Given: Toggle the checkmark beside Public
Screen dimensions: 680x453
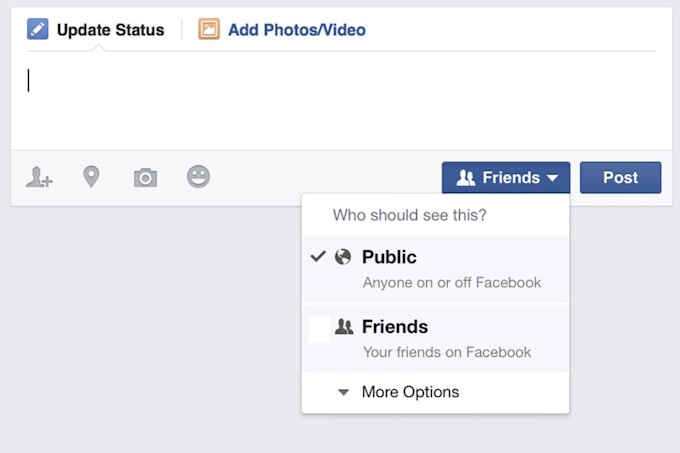Looking at the screenshot, I should tap(318, 257).
